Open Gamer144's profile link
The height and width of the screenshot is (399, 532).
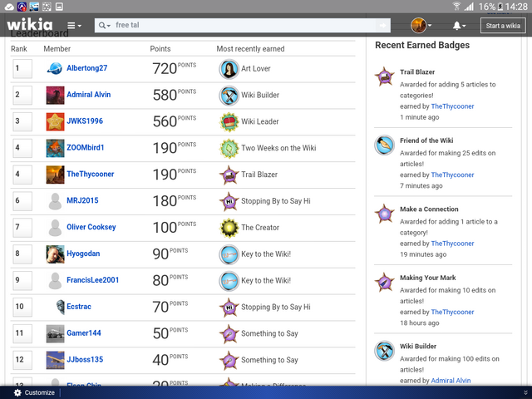point(83,332)
